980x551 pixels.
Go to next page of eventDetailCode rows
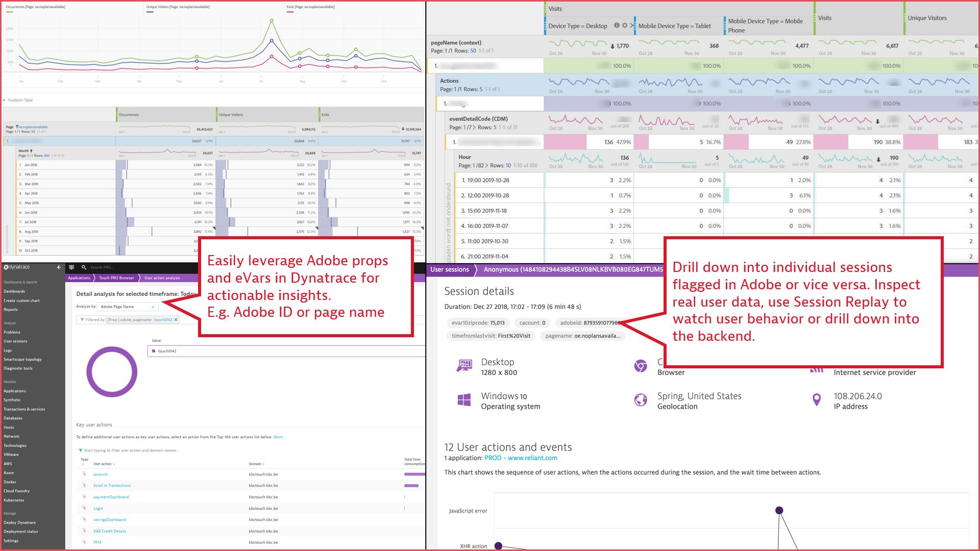tap(474, 128)
